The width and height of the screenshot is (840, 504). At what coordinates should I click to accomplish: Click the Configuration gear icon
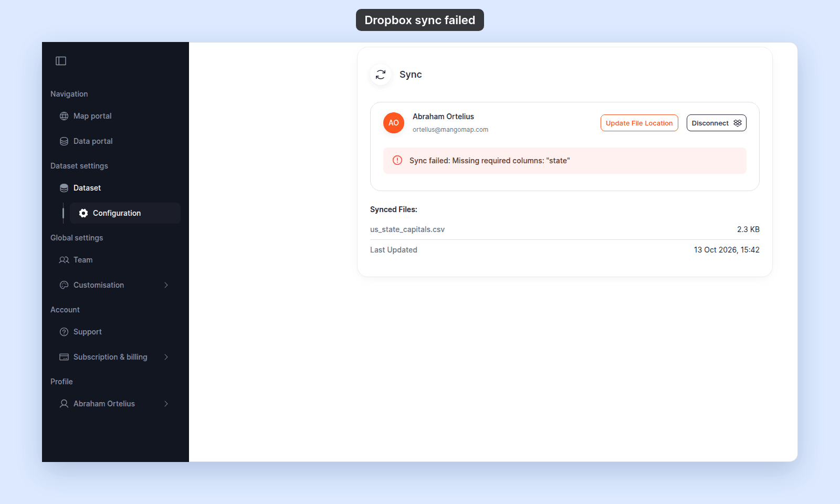click(x=83, y=213)
